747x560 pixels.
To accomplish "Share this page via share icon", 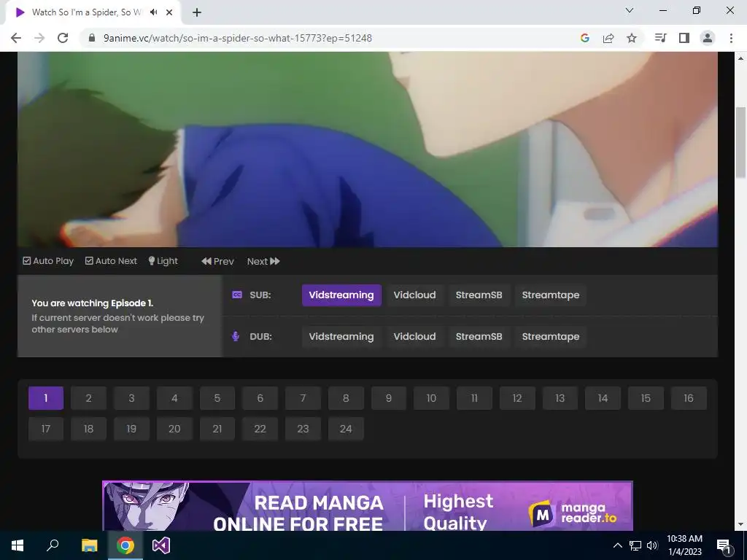I will tap(608, 38).
